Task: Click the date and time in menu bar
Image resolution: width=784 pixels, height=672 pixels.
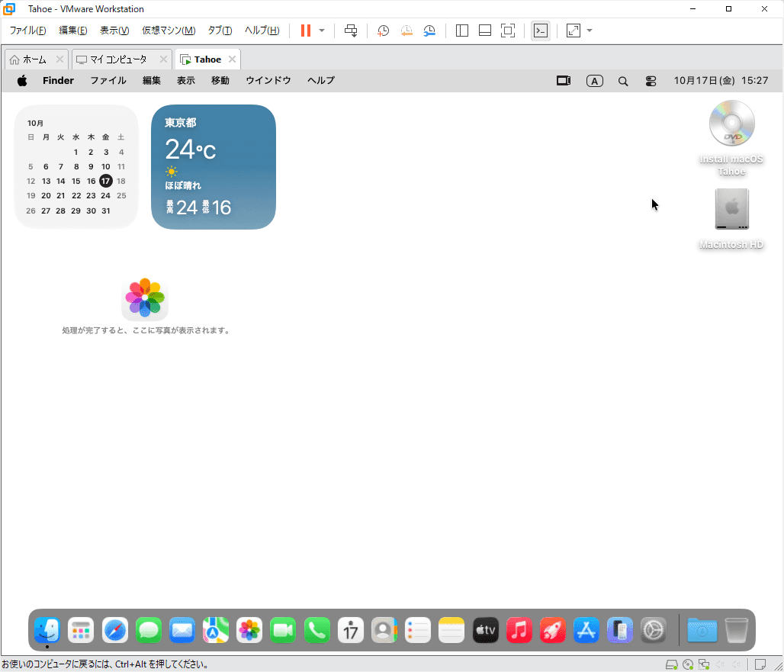Action: [x=721, y=81]
